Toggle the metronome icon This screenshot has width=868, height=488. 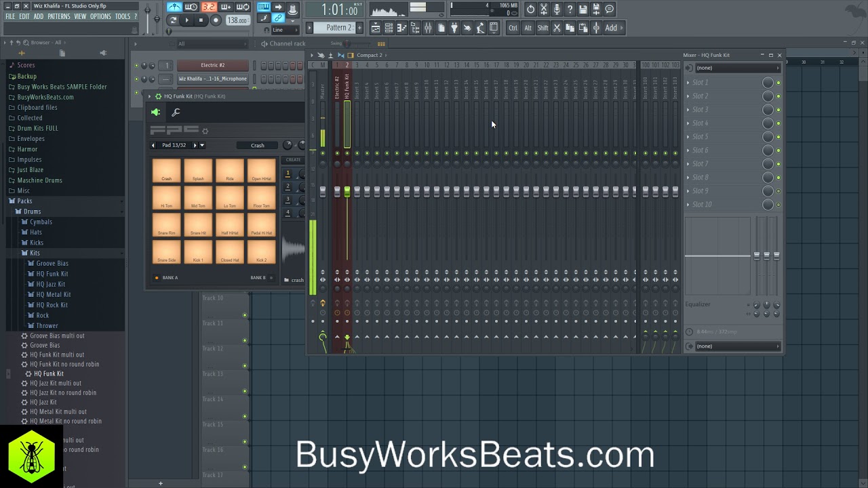[174, 7]
